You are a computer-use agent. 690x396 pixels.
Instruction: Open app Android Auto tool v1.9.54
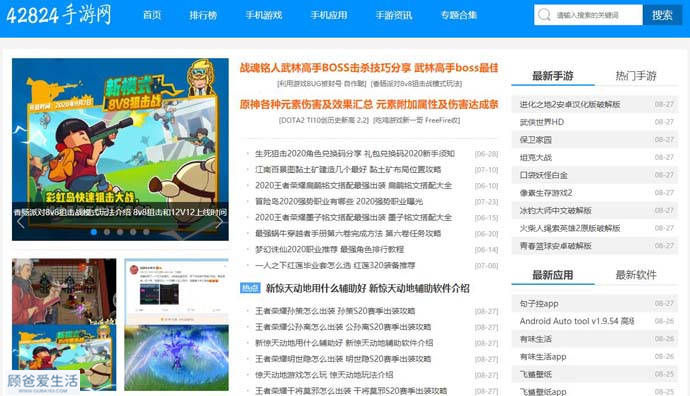(577, 321)
